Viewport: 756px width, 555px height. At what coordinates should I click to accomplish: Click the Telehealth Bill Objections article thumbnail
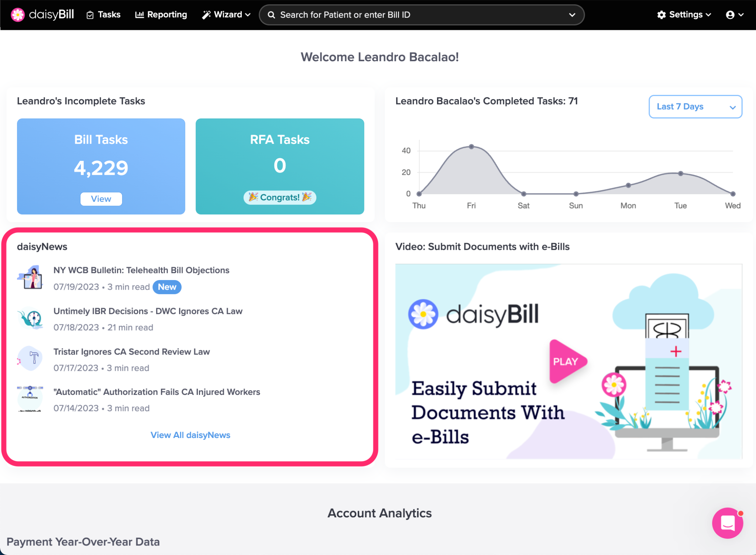point(31,277)
